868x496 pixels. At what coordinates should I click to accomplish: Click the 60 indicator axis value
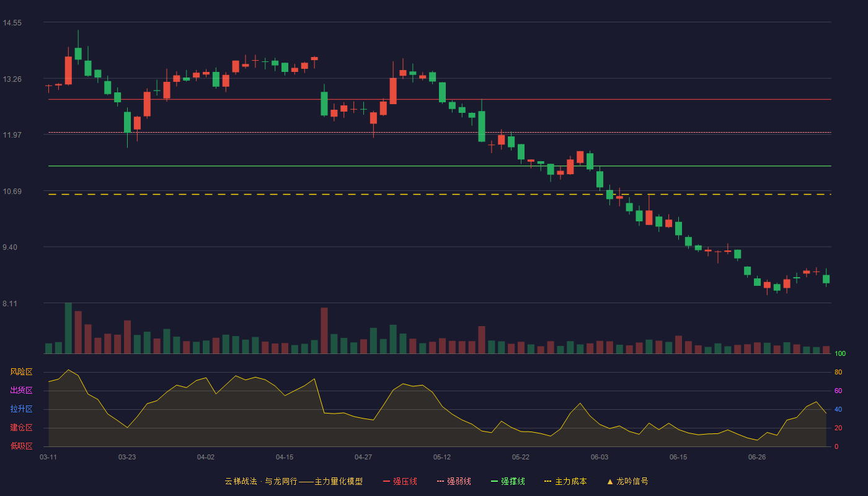click(x=838, y=391)
